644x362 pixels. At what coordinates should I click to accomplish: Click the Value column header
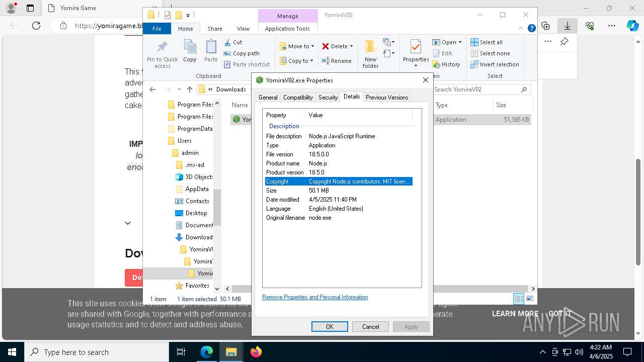[359, 115]
